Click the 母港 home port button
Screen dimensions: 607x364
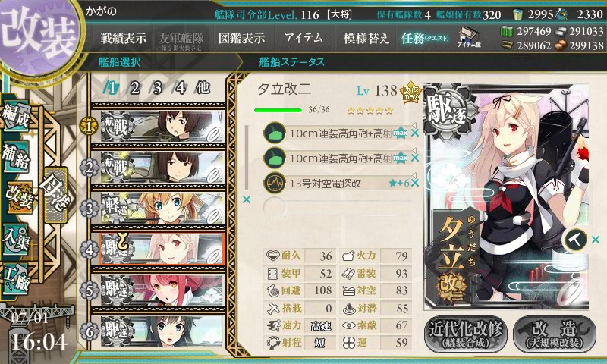(x=56, y=196)
